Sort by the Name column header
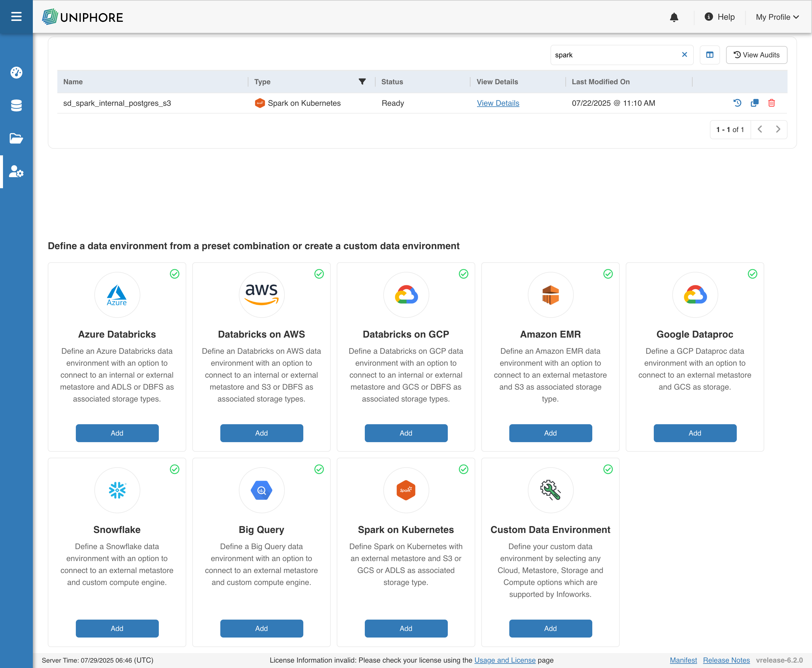Screen dimensions: 812x668 coord(73,82)
